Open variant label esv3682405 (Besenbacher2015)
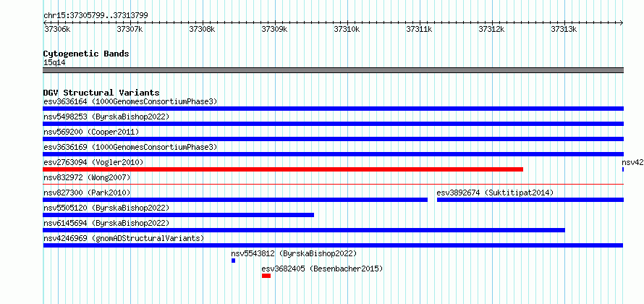Screen dimensions: 644x304 point(323,269)
